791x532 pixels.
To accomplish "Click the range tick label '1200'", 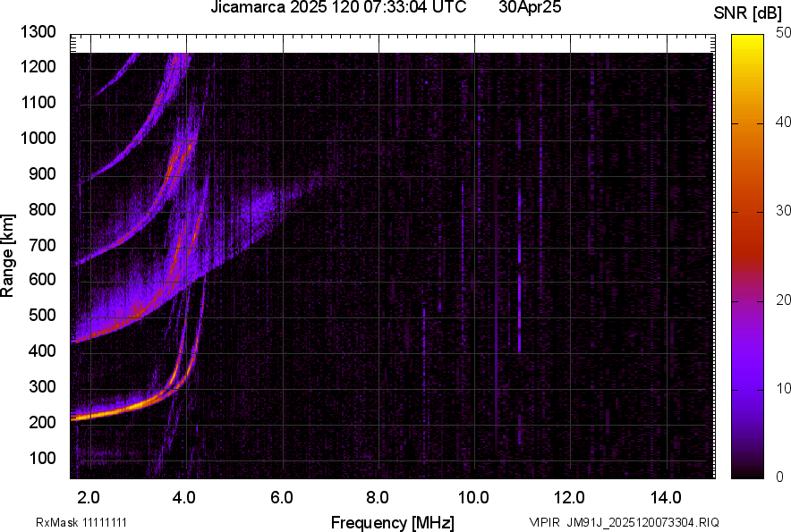I will click(x=38, y=66).
